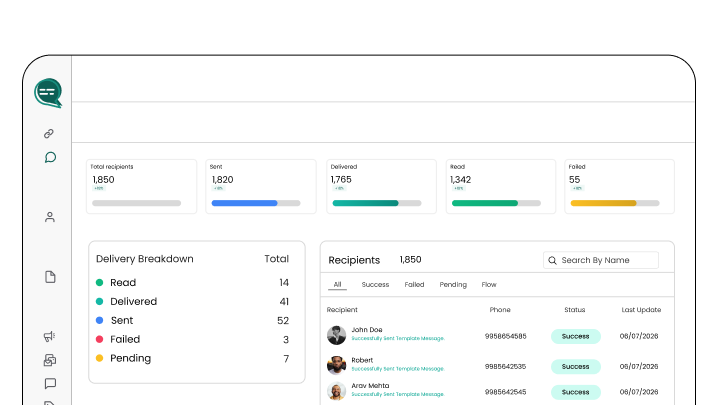Open the contacts person sidebar icon
This screenshot has height=405, width=720.
point(50,217)
